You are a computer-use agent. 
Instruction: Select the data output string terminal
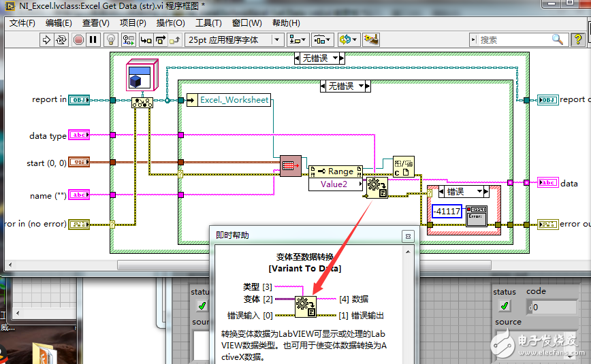547,183
